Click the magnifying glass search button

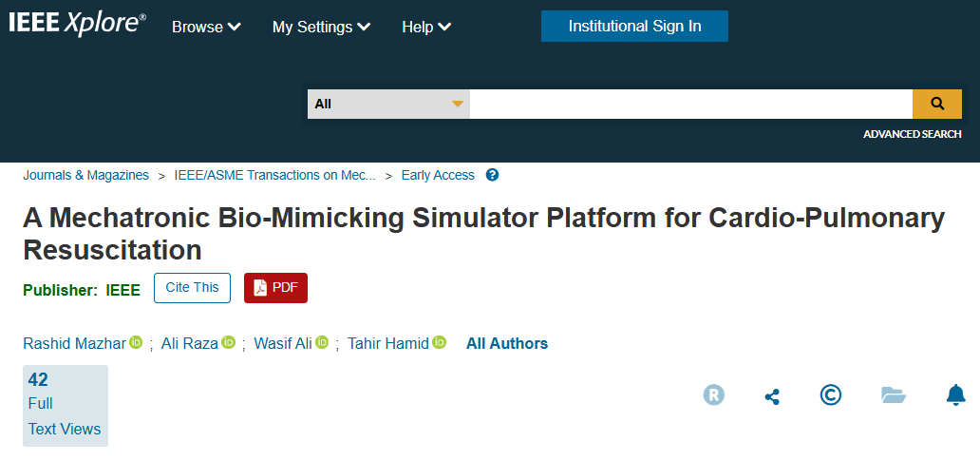[x=936, y=104]
